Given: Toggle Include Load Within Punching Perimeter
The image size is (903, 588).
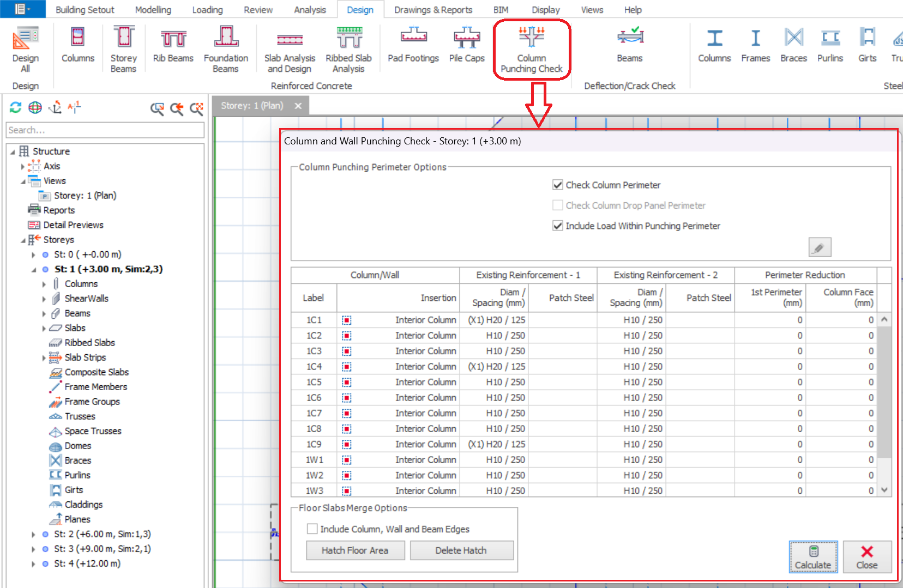Looking at the screenshot, I should point(558,226).
